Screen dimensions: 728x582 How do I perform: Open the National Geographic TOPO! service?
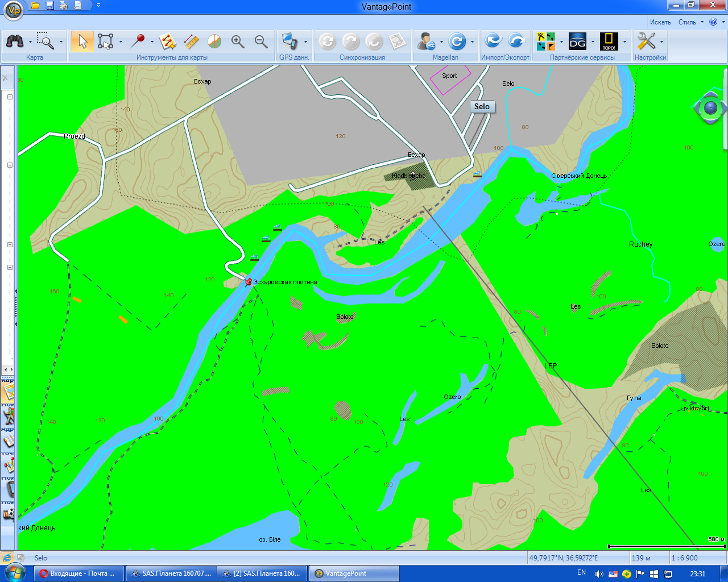click(x=609, y=41)
